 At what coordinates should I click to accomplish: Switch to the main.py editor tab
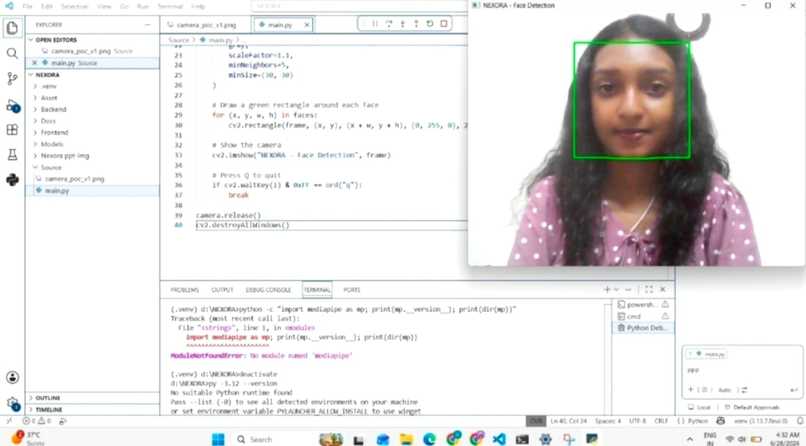[280, 25]
